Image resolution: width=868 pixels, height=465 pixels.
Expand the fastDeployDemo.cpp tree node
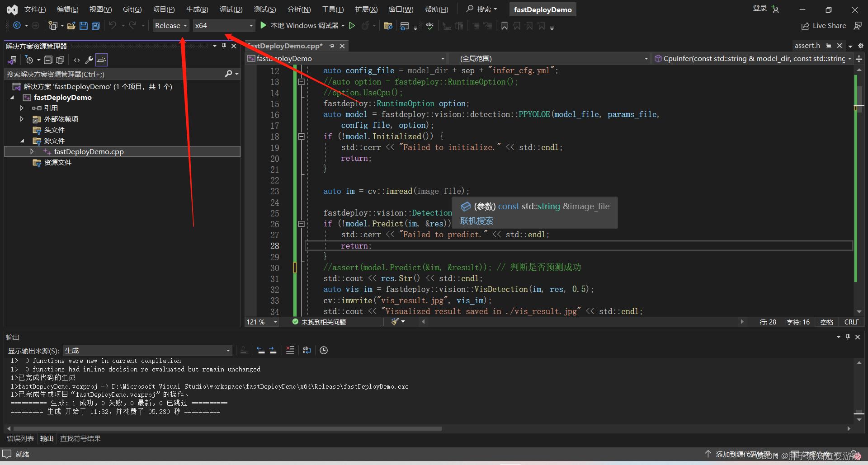[32, 151]
